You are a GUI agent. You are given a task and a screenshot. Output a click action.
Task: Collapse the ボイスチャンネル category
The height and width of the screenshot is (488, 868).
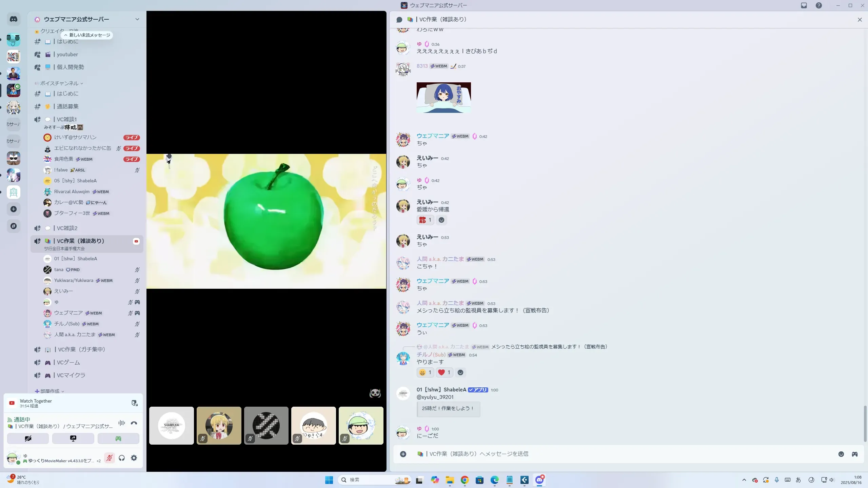[x=59, y=83]
